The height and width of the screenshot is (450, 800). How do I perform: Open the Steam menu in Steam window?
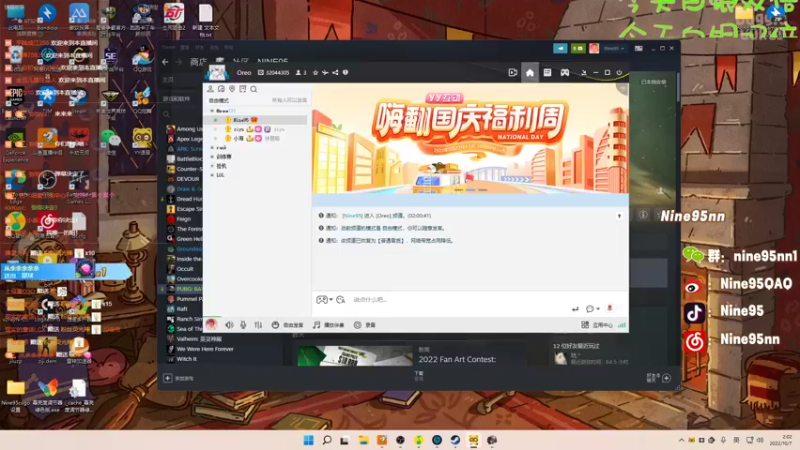168,47
